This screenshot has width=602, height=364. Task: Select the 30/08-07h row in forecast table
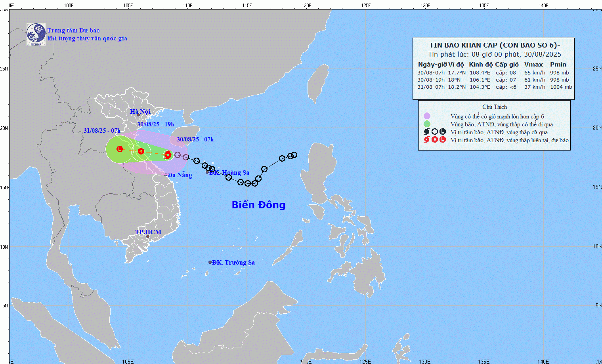(494, 73)
